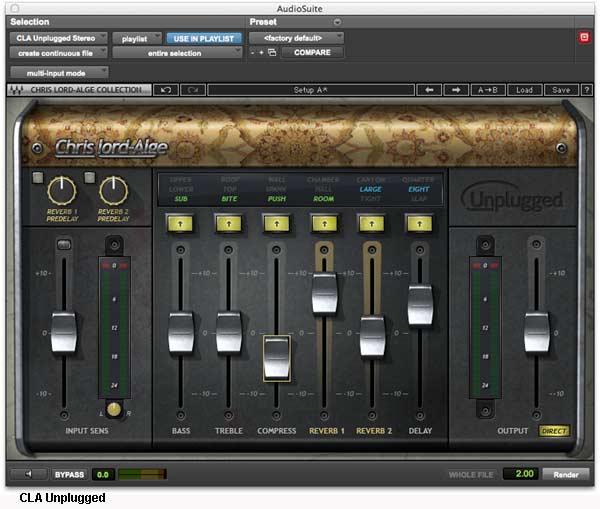Click the Reverb 1 fader handle

tap(324, 293)
